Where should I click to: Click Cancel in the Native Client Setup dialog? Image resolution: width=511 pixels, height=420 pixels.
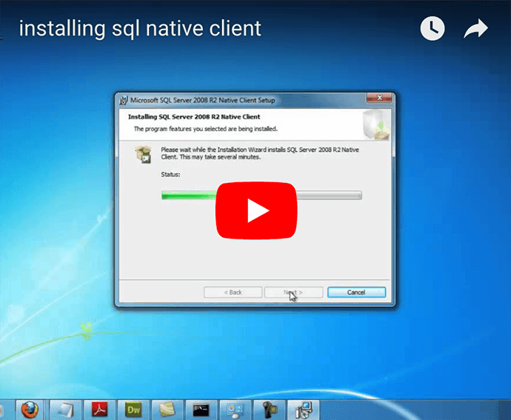point(356,292)
